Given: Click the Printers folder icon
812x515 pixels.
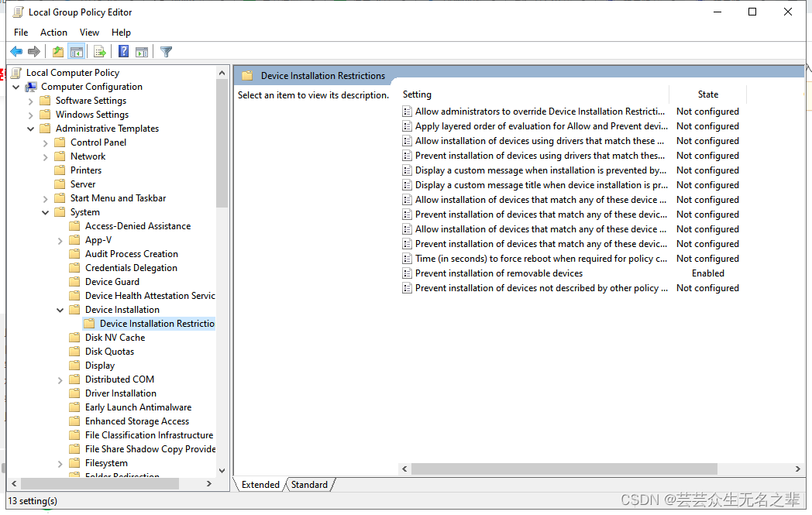Looking at the screenshot, I should click(60, 170).
